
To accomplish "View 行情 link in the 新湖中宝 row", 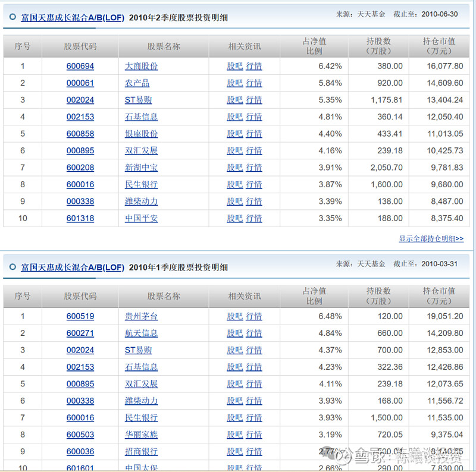I will pos(254,168).
